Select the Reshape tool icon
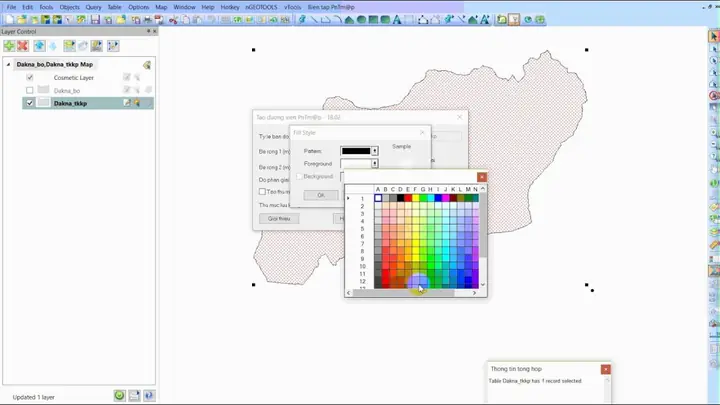The height and width of the screenshot is (405, 720). point(423,20)
